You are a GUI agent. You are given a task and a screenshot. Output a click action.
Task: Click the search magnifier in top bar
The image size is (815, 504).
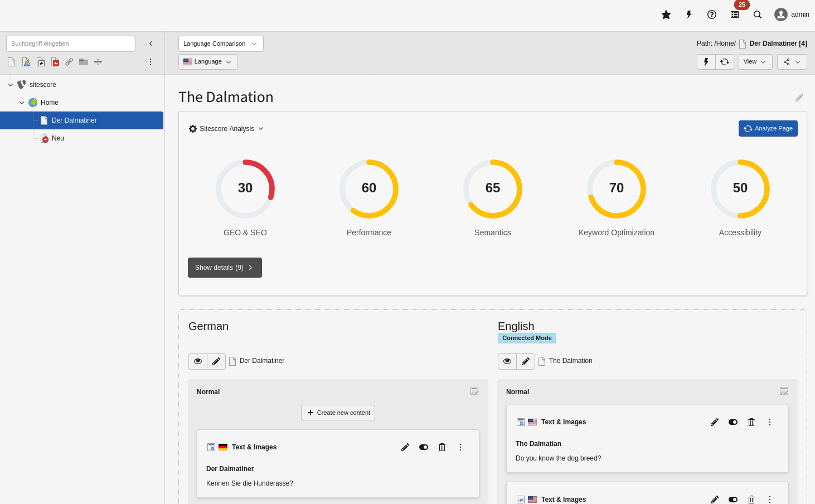pyautogui.click(x=758, y=14)
